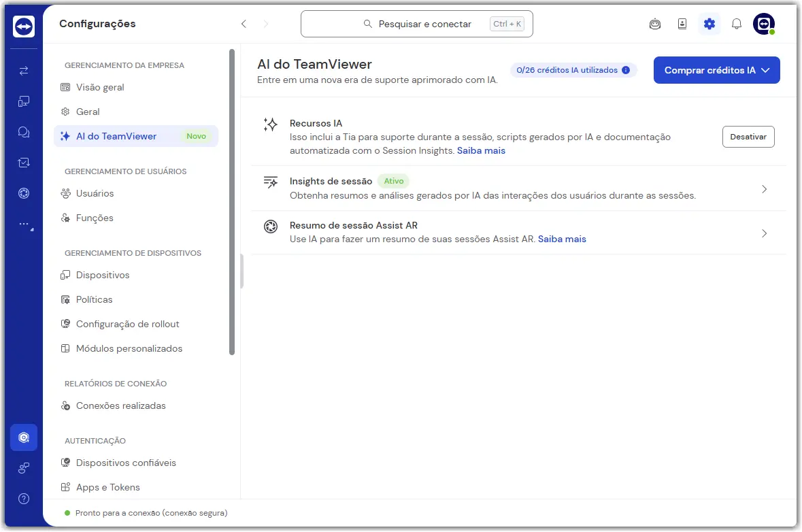Image resolution: width=802 pixels, height=532 pixels.
Task: Open the contacts book icon
Action: (682, 24)
